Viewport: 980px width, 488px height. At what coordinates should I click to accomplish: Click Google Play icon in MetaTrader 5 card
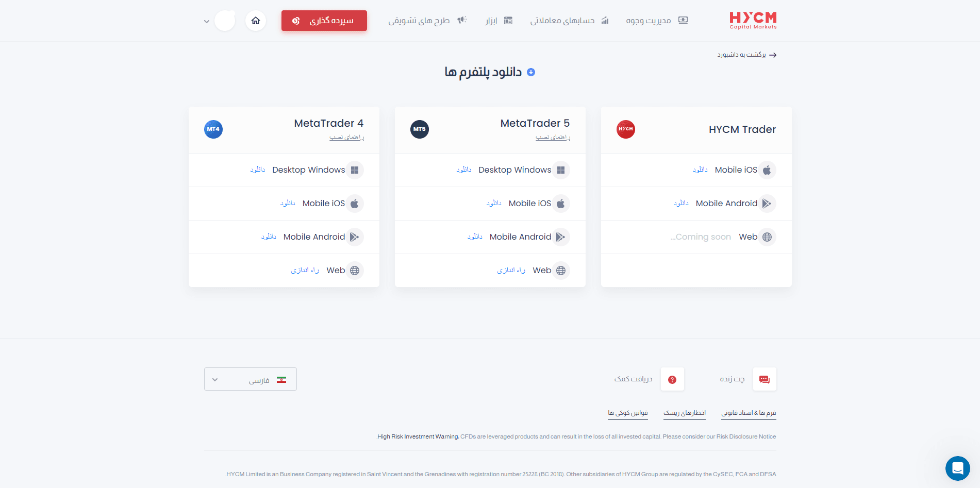pos(561,237)
